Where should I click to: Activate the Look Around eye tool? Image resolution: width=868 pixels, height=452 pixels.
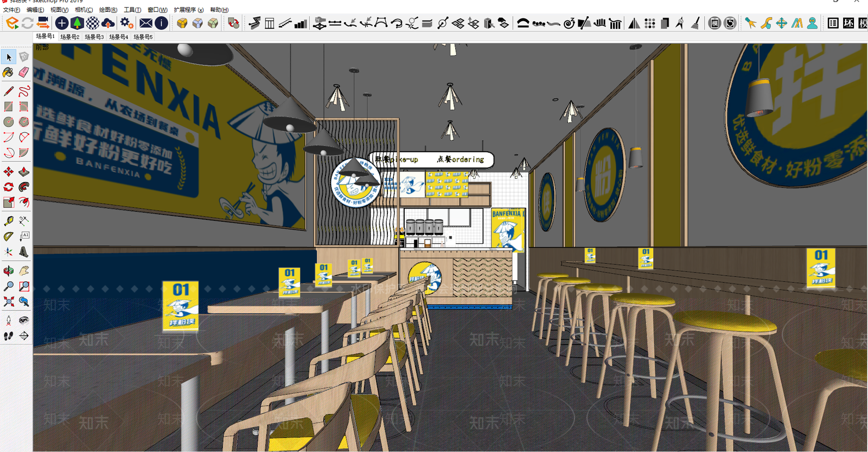point(24,320)
